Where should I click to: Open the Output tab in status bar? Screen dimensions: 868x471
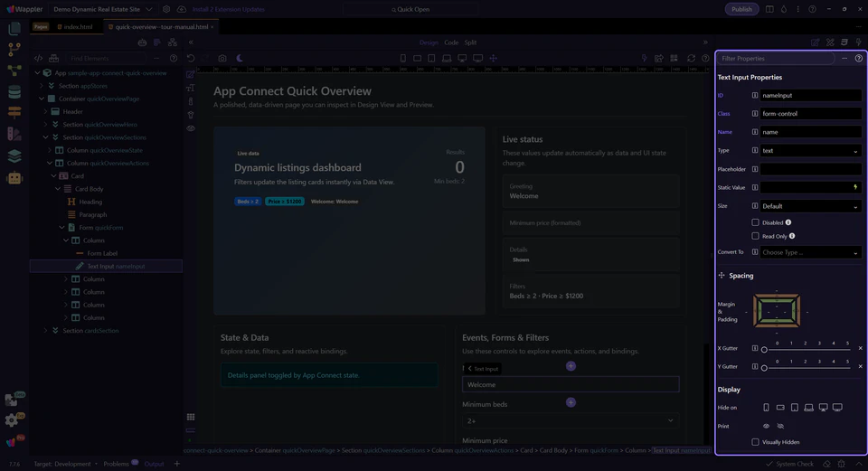click(154, 464)
